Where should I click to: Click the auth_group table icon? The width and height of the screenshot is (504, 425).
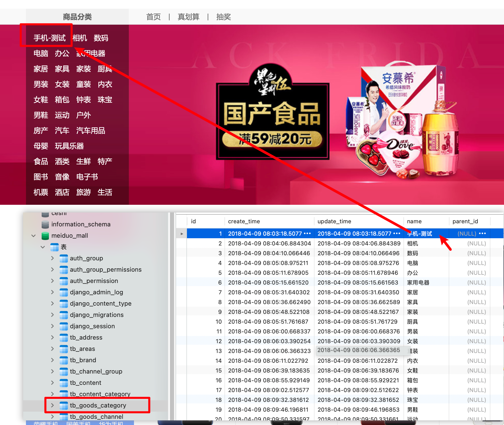coord(64,258)
